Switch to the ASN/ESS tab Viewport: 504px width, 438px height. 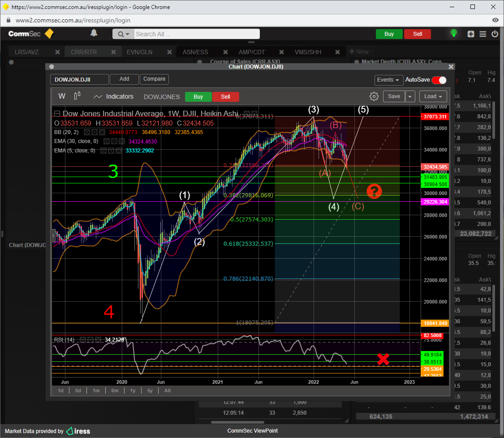pos(195,52)
